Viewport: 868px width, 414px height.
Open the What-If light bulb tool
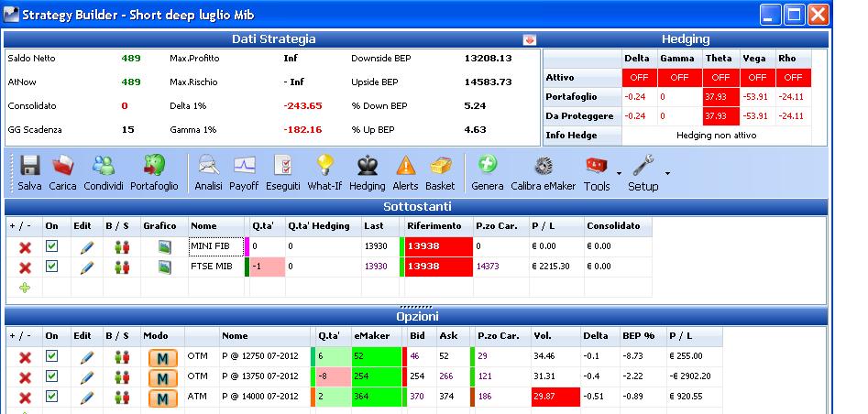pos(325,165)
